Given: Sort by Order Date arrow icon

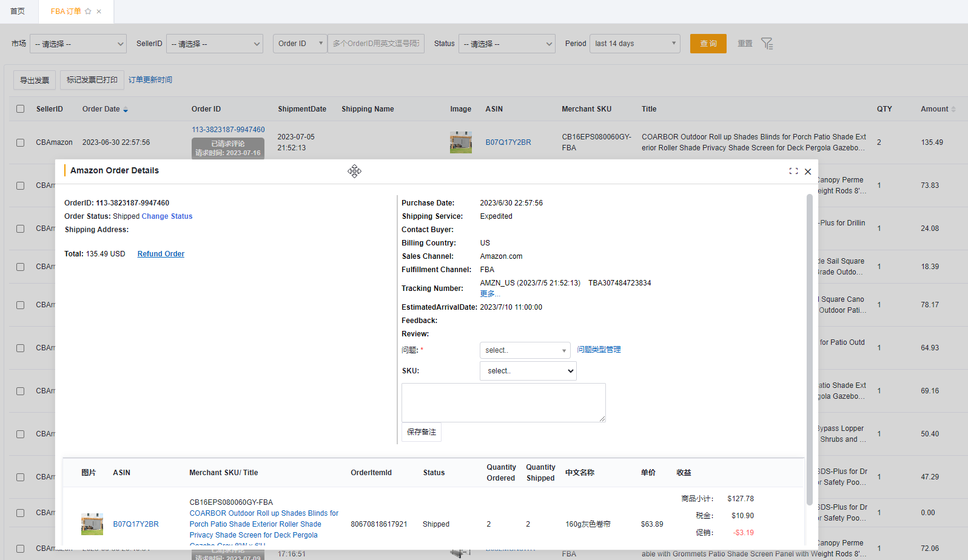Looking at the screenshot, I should coord(126,110).
